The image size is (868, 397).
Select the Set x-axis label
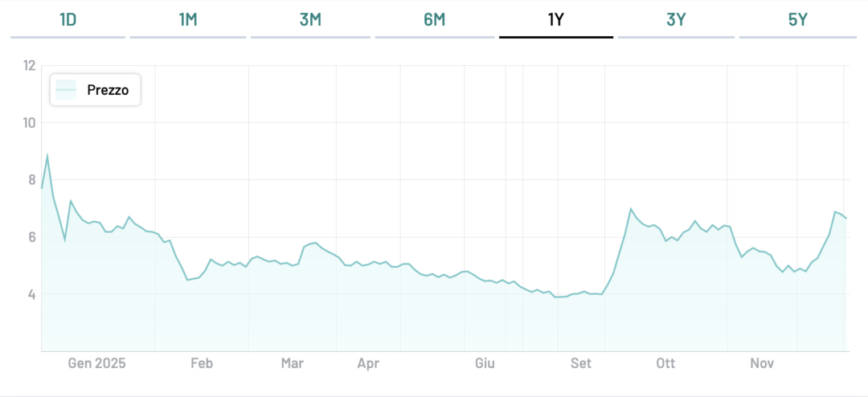(x=581, y=363)
